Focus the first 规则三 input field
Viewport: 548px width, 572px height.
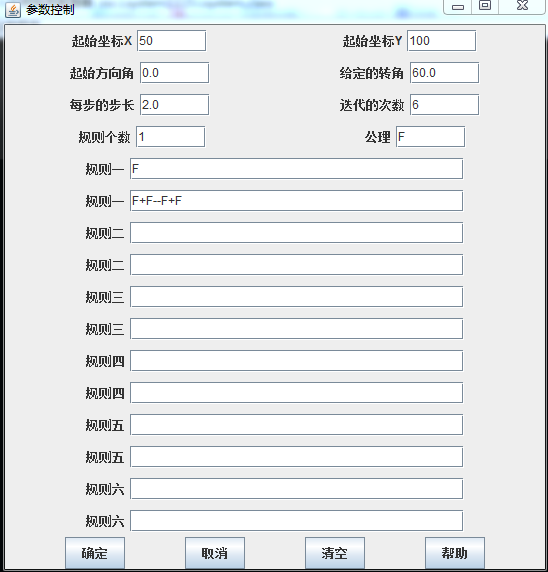297,297
